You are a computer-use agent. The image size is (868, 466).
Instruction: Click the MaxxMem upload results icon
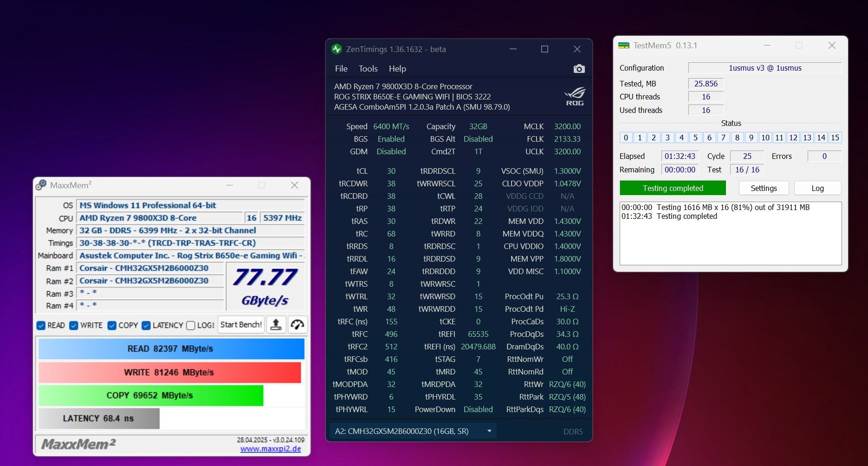tap(276, 324)
